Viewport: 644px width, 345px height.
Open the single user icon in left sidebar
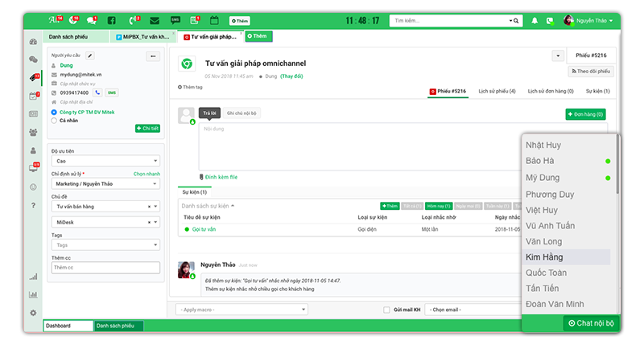click(x=33, y=150)
